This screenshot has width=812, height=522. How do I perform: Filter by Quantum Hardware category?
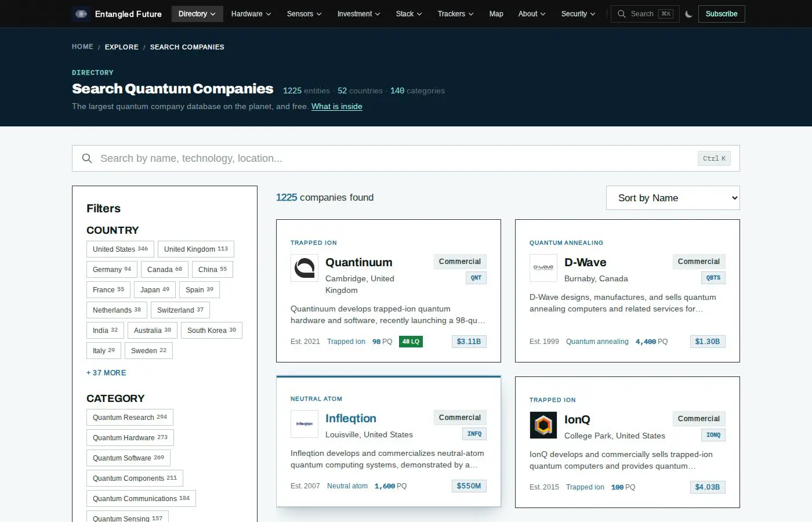(130, 438)
